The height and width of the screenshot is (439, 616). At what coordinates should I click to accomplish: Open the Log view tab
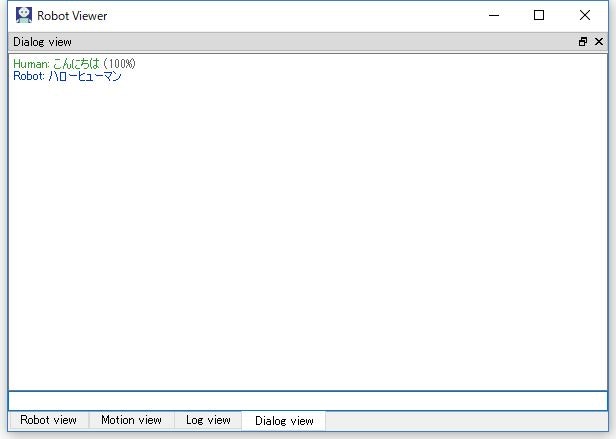tap(208, 420)
